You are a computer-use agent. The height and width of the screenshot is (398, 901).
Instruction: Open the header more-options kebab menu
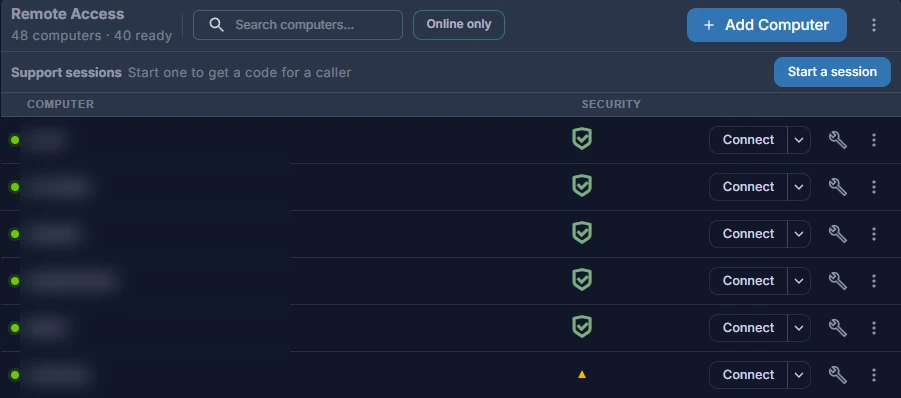coord(873,25)
